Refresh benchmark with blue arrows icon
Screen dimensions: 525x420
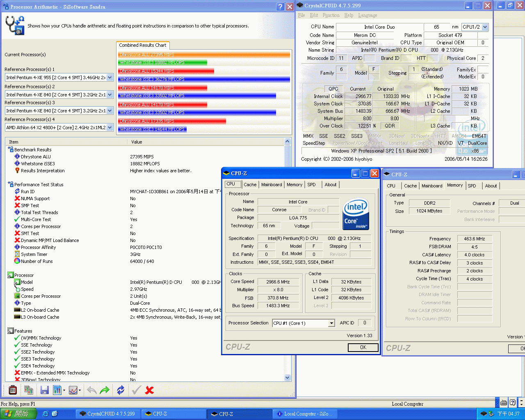point(121,390)
